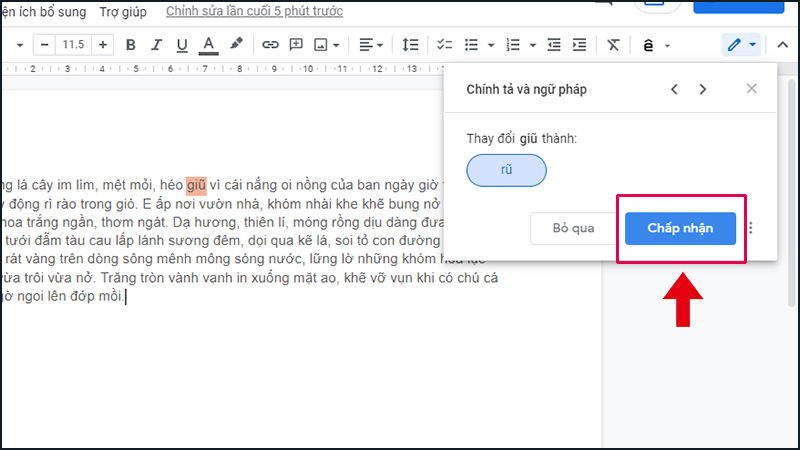Open the 'Chỉnh sửa lần cuối 5 phút trước' link

coord(254,11)
